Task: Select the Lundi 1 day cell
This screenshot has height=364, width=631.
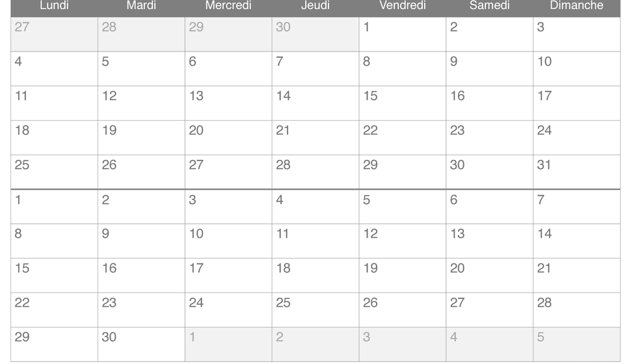Action: tap(55, 207)
